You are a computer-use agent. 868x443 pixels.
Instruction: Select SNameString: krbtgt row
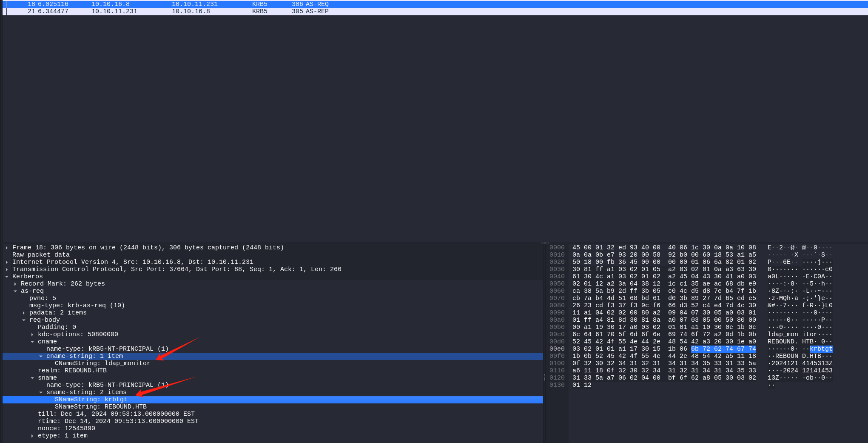click(273, 400)
